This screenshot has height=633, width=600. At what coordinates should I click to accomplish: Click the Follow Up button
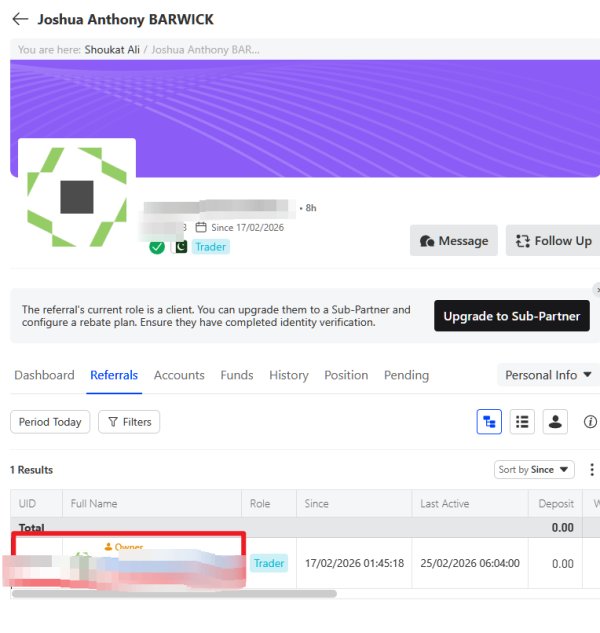click(x=553, y=241)
